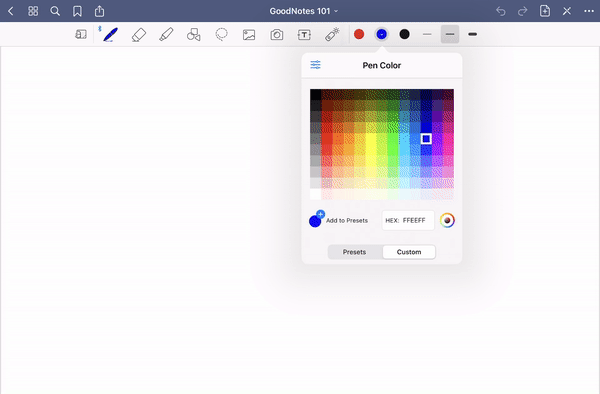Screen dimensions: 600x394
Task: Select the Text box tool
Action: (304, 35)
